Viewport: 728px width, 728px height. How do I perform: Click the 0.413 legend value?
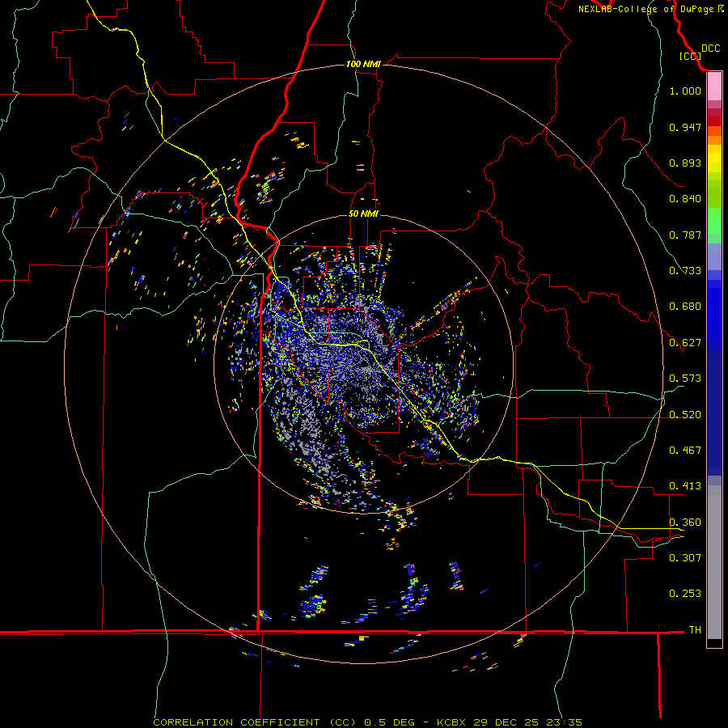[x=685, y=486]
